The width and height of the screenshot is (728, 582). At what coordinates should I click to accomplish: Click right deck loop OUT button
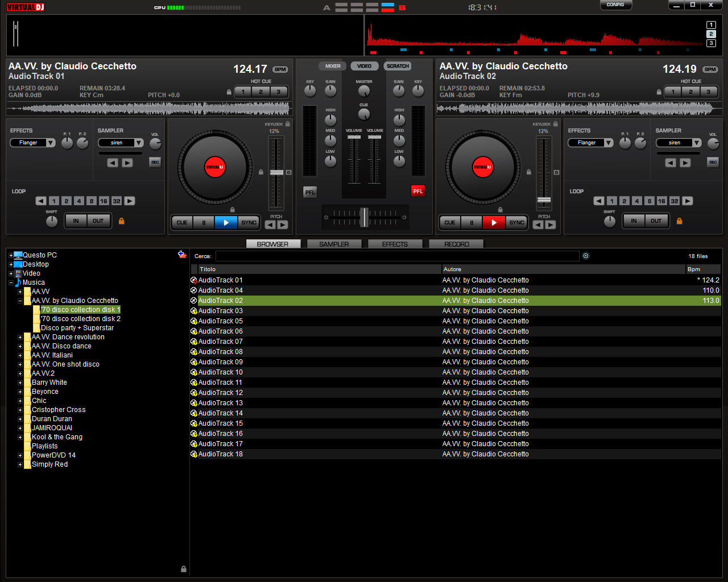[x=656, y=221]
